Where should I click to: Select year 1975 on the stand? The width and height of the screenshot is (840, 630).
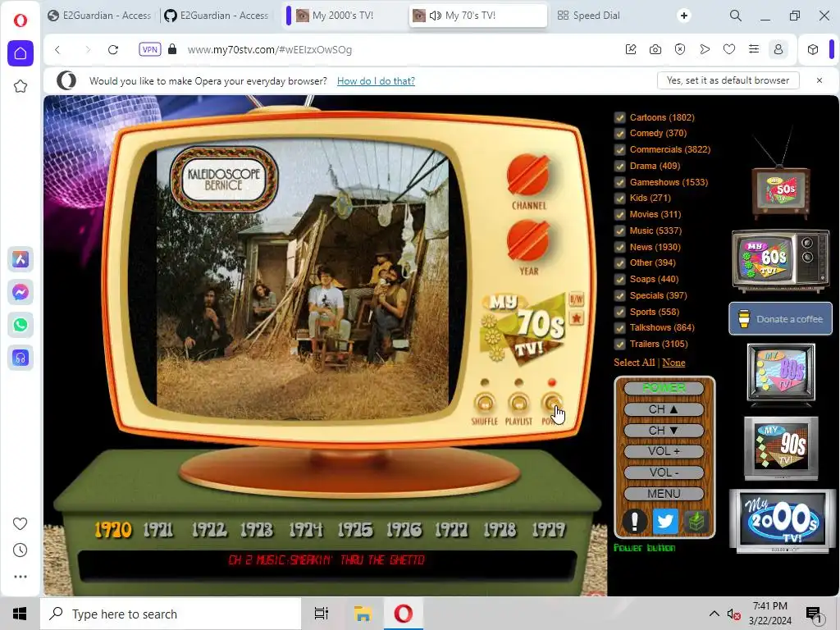pos(355,530)
